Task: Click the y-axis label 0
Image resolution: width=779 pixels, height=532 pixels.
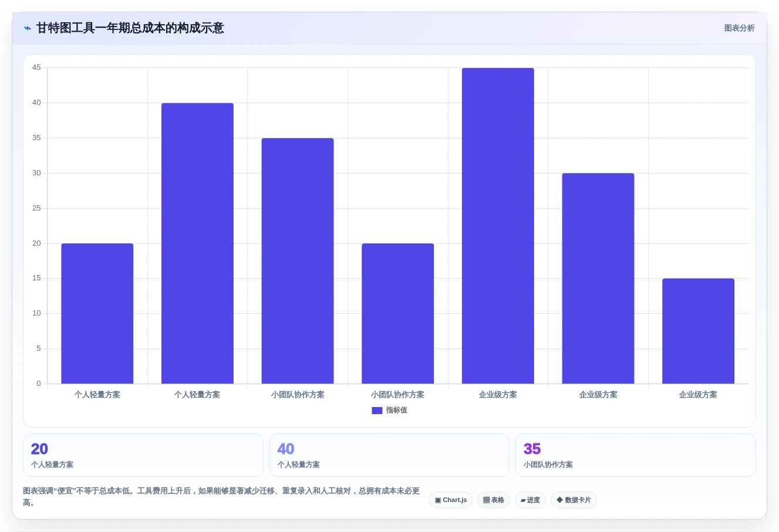Action: pos(39,384)
